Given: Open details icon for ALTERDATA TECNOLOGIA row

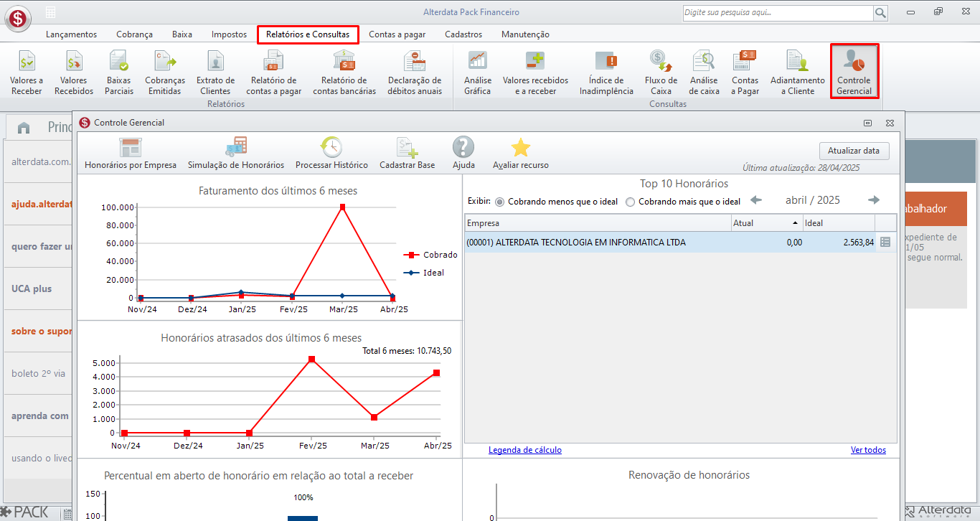Looking at the screenshot, I should (885, 243).
